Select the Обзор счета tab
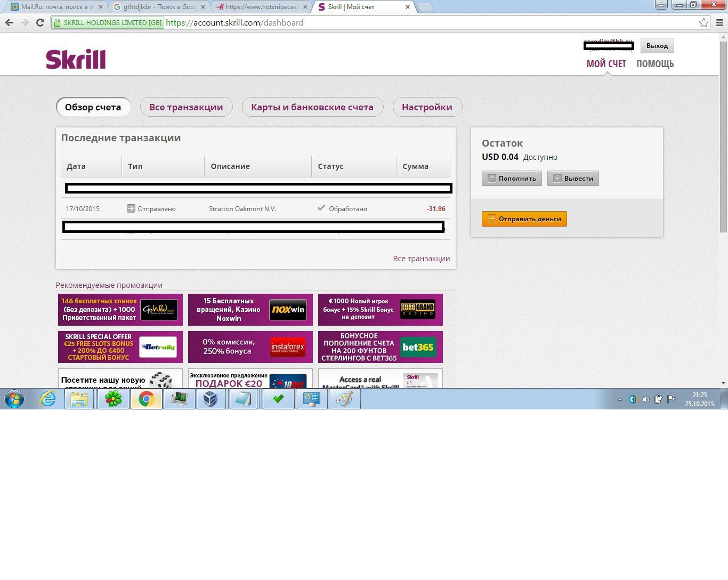Image resolution: width=728 pixels, height=580 pixels. (93, 107)
